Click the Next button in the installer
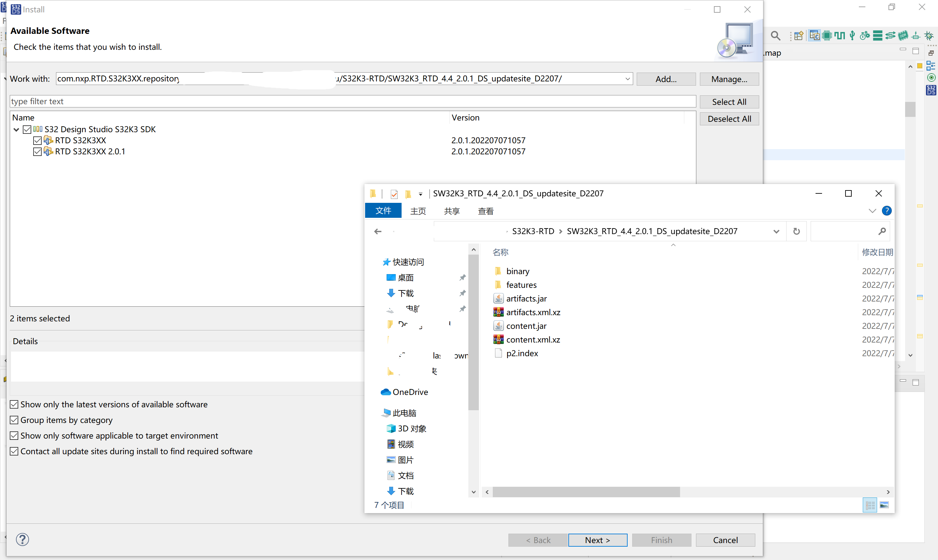 pos(598,539)
